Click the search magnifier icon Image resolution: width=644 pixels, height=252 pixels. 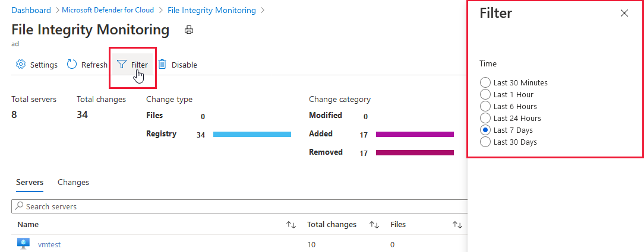point(20,206)
